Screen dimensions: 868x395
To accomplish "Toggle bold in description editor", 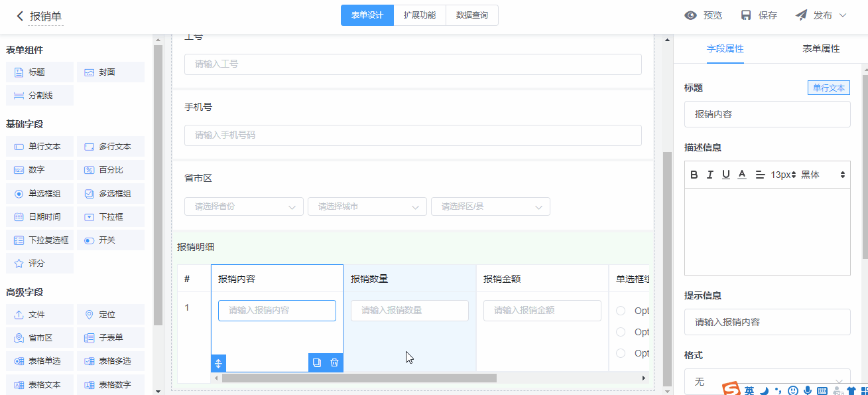I will tap(694, 175).
